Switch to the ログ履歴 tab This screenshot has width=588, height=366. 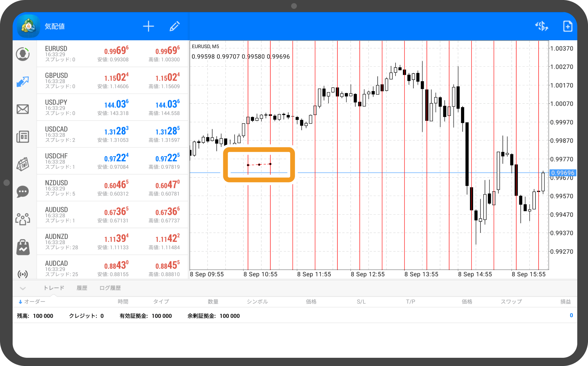click(x=110, y=288)
